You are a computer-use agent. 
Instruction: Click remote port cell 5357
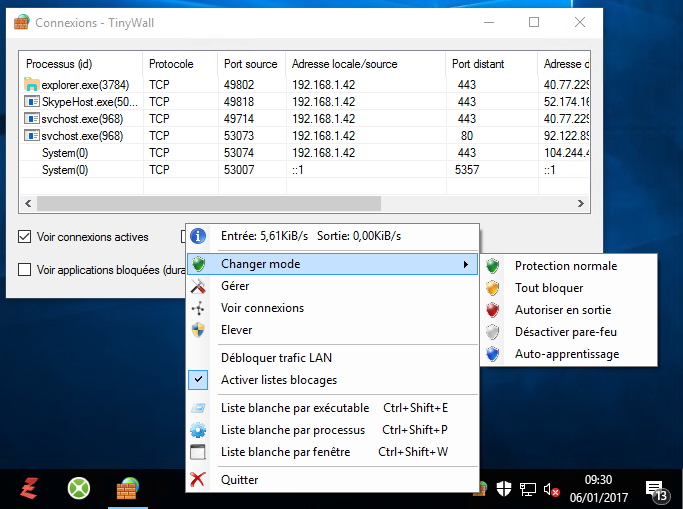tap(467, 170)
